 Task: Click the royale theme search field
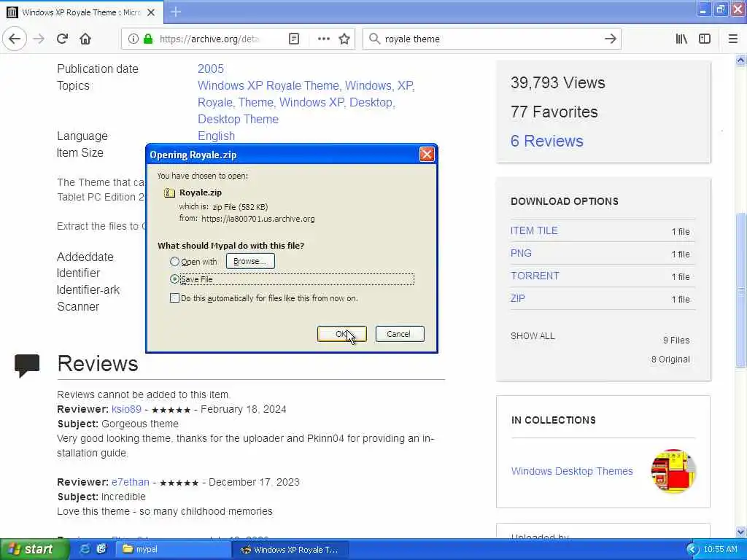491,39
